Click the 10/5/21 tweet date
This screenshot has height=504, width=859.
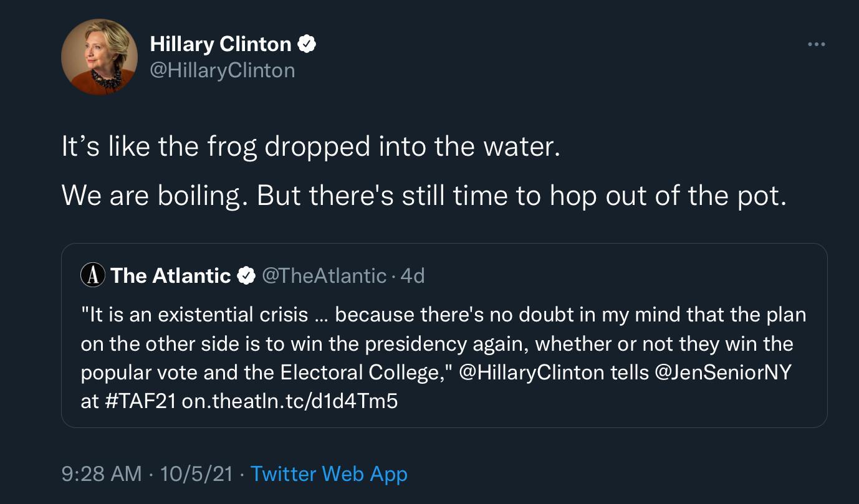click(196, 474)
